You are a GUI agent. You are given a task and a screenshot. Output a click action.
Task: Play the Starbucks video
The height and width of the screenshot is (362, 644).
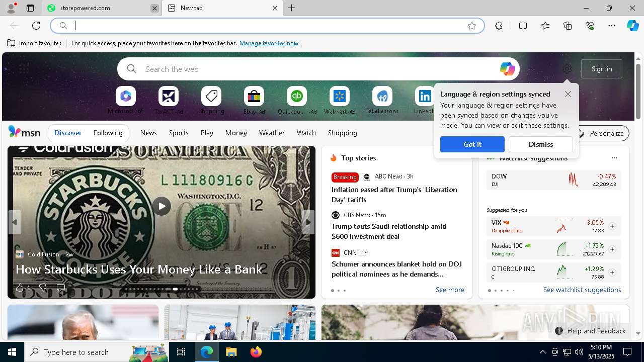pyautogui.click(x=162, y=206)
